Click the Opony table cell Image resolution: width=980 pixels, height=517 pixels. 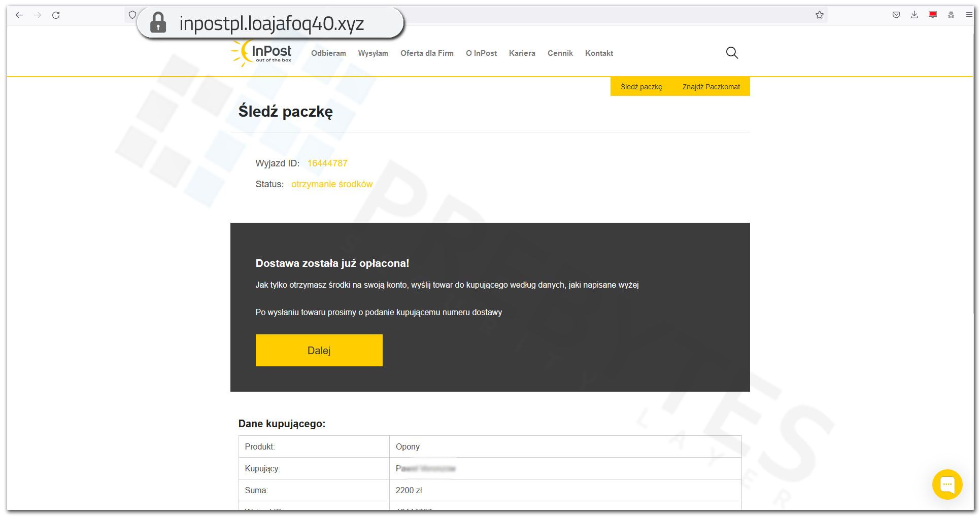(x=565, y=447)
